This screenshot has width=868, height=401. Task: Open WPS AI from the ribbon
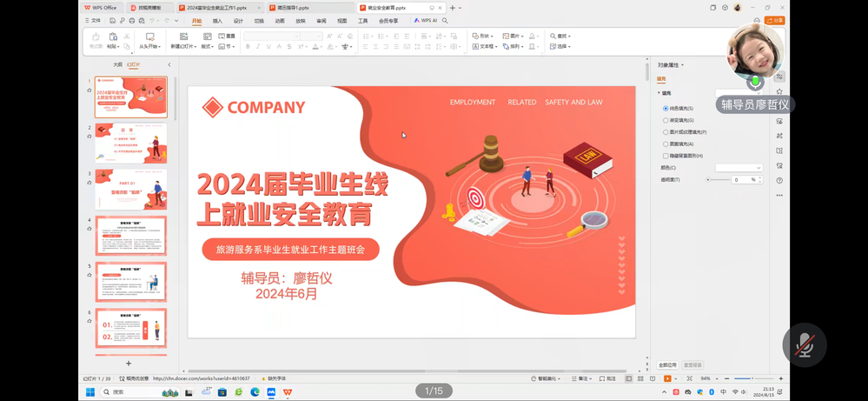[425, 21]
